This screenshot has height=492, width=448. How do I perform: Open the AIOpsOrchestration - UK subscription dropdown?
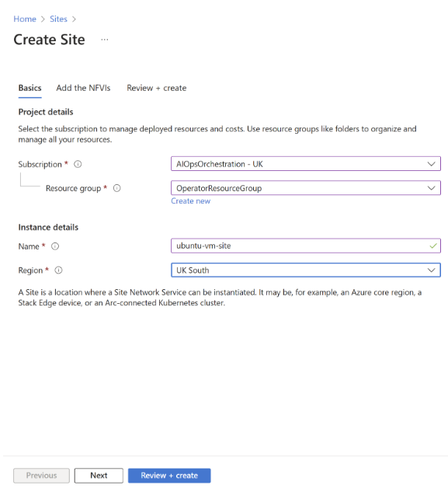(306, 164)
